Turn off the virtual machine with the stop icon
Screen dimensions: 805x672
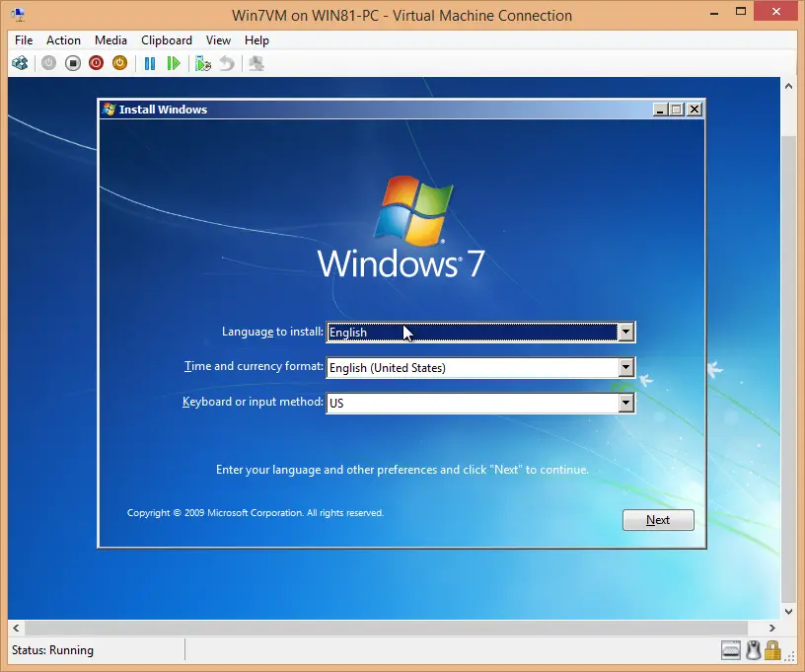[73, 63]
